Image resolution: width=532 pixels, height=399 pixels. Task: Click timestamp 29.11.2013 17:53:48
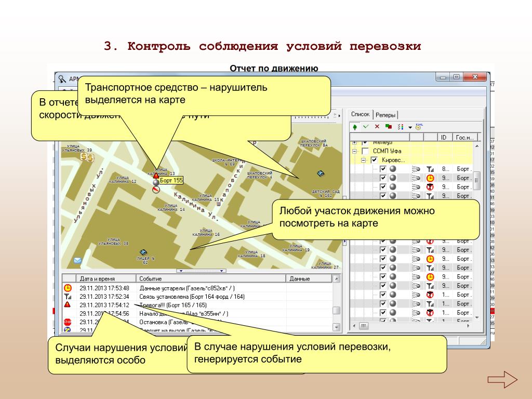pyautogui.click(x=104, y=288)
